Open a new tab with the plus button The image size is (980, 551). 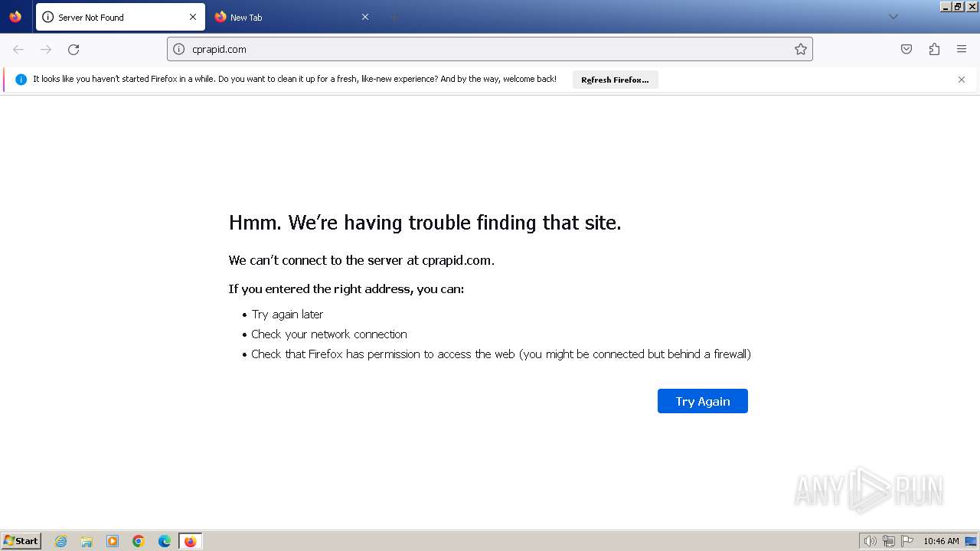click(x=394, y=17)
